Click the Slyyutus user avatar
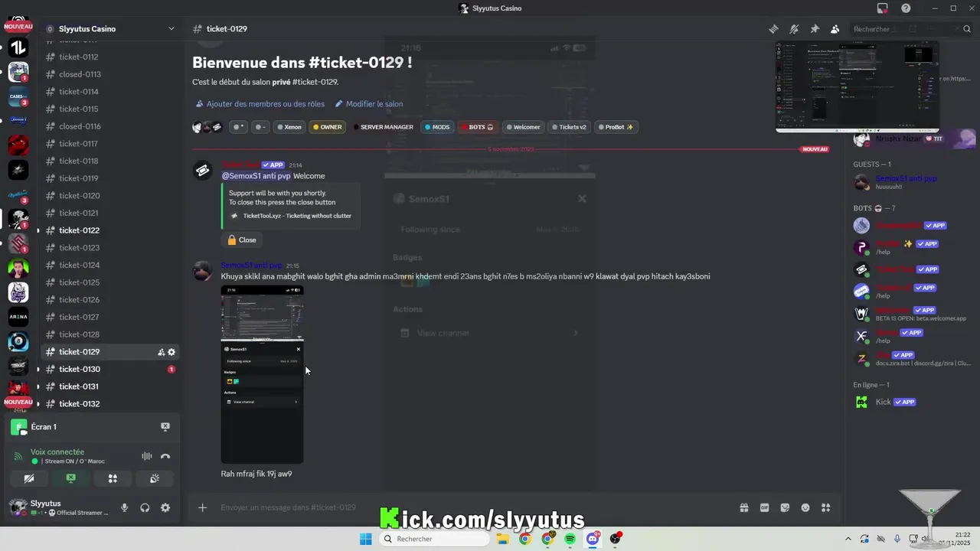 18,507
